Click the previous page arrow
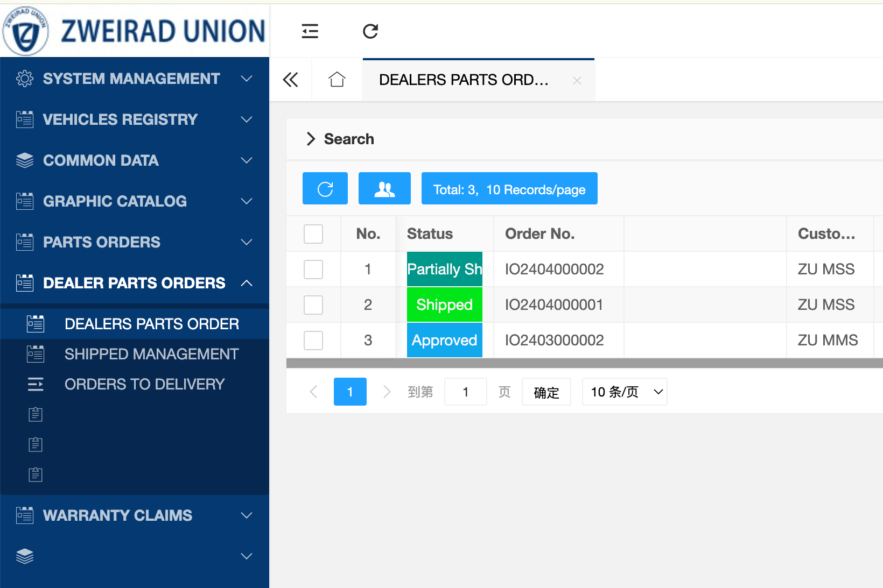This screenshot has height=588, width=883. click(x=314, y=392)
